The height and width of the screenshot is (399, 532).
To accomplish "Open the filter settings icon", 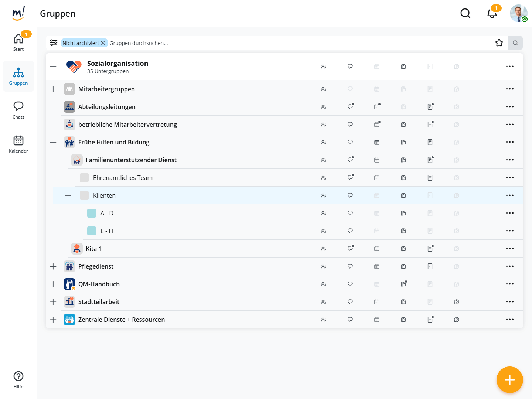I will tap(54, 43).
